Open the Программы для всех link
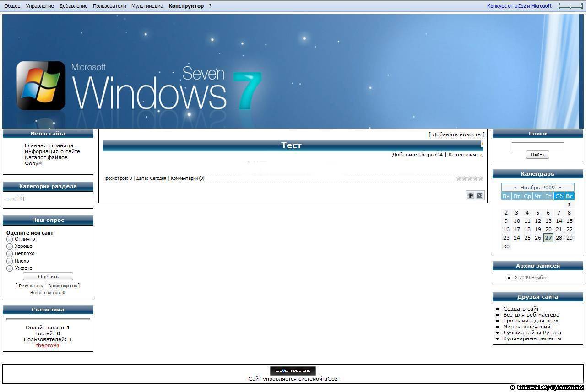Image resolution: width=586 pixels, height=392 pixels. coord(531,321)
